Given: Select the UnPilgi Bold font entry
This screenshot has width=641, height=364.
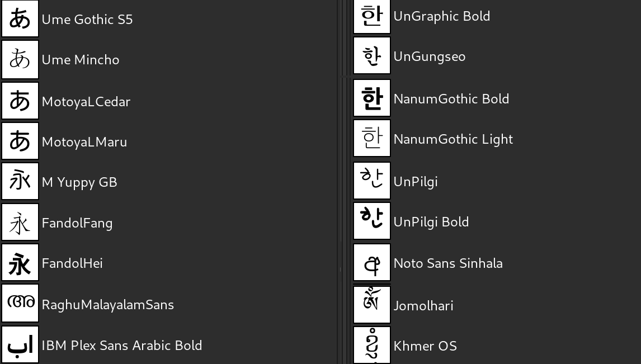Looking at the screenshot, I should pyautogui.click(x=431, y=221).
